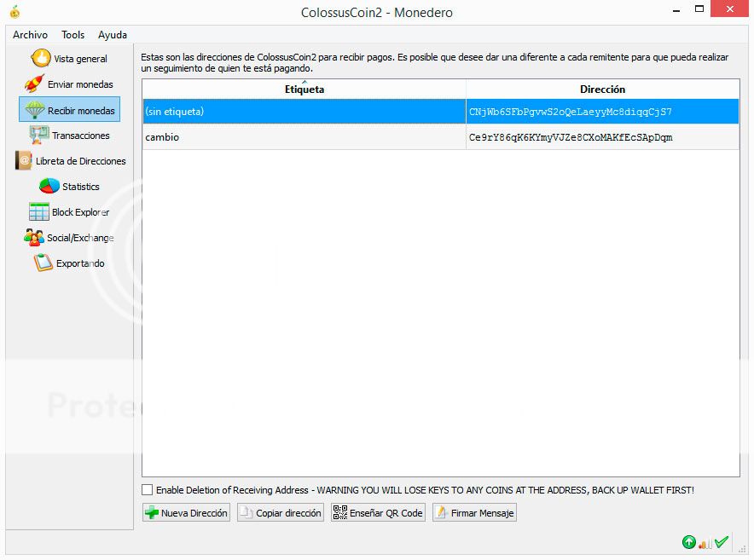Show the Statistics page
This screenshot has height=560, width=754.
69,187
